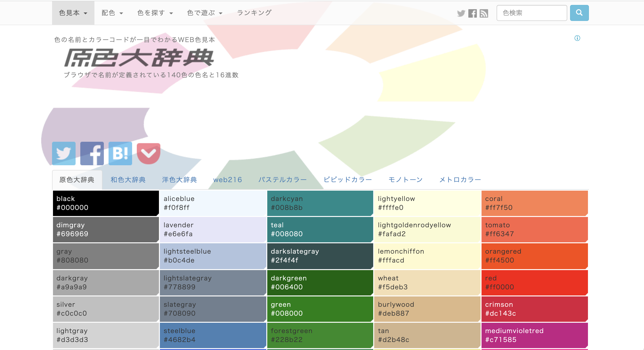Open the 色を探す dropdown

coord(155,13)
